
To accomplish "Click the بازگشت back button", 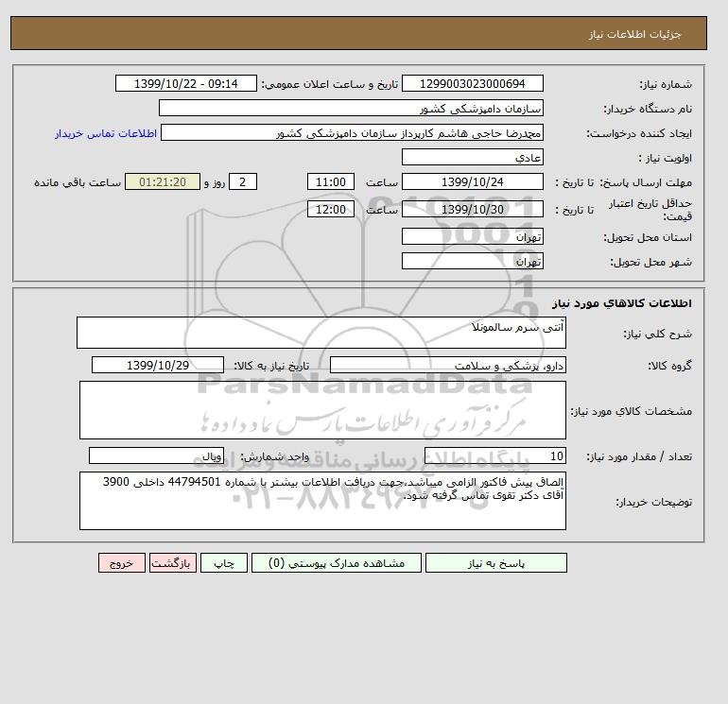I will [173, 562].
